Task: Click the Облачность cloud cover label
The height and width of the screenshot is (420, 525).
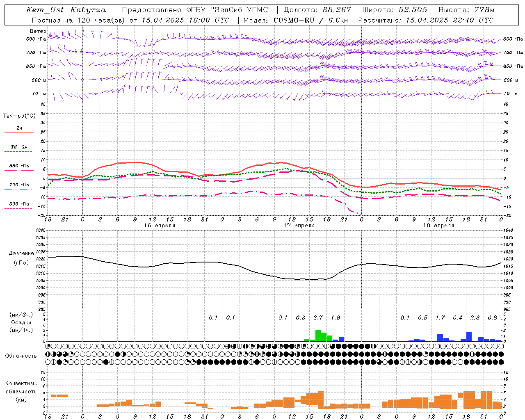Action: click(x=21, y=356)
